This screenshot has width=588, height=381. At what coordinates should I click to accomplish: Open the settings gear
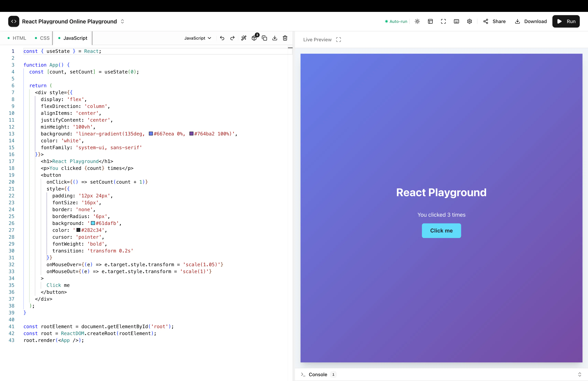coord(470,22)
